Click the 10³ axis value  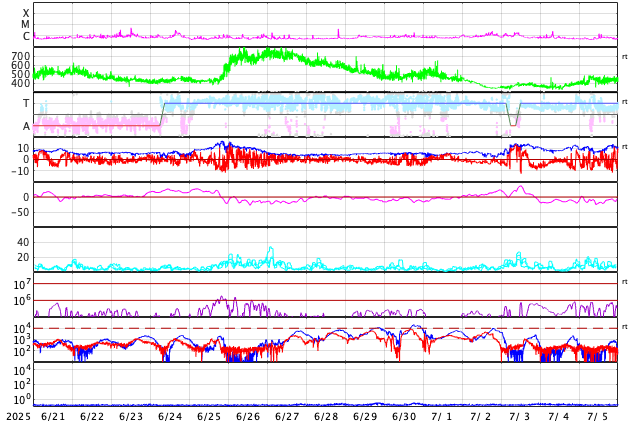point(22,340)
